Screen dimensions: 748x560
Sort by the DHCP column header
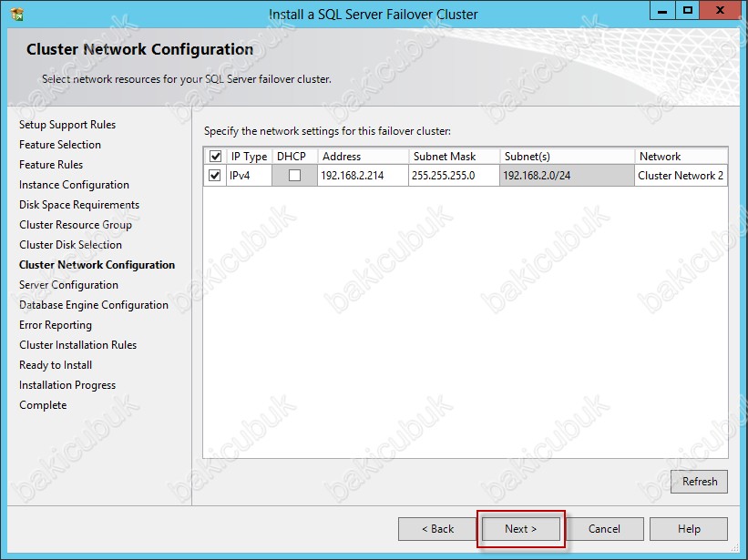295,157
